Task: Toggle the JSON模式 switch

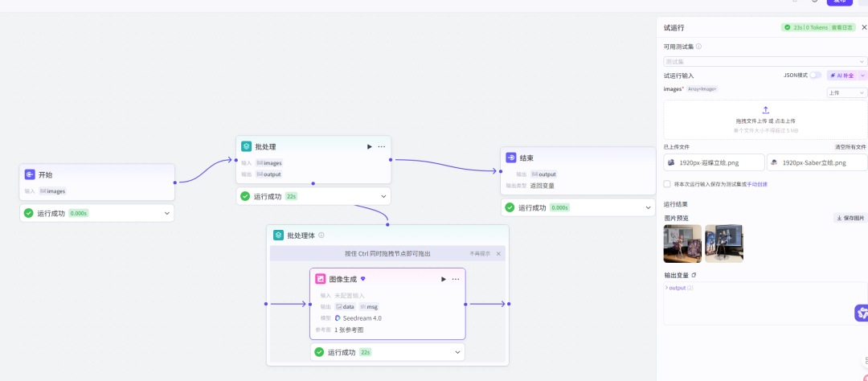Action: click(x=815, y=76)
